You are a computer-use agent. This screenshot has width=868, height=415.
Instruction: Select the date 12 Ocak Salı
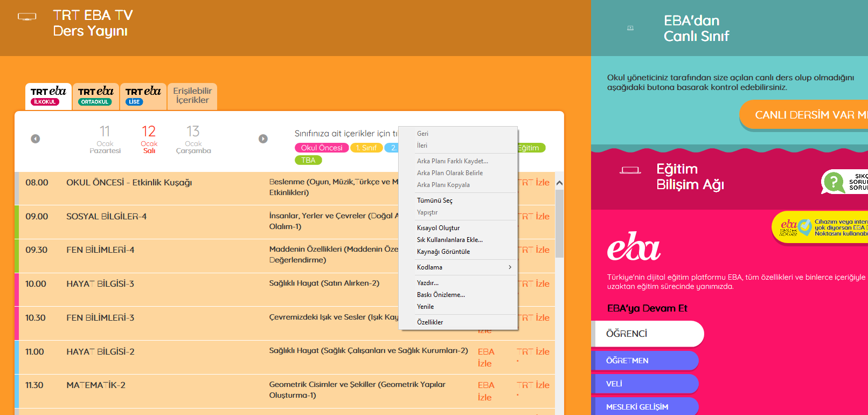(x=149, y=140)
